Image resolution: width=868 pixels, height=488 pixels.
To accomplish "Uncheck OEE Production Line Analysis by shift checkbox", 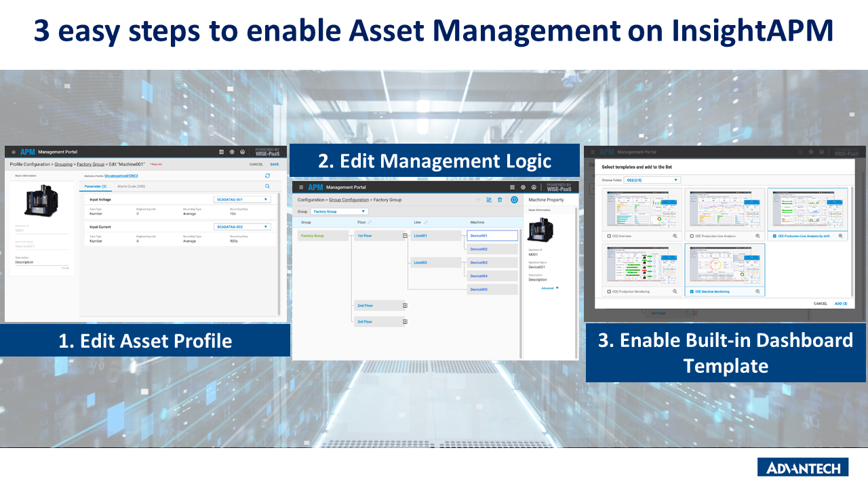I will [774, 236].
